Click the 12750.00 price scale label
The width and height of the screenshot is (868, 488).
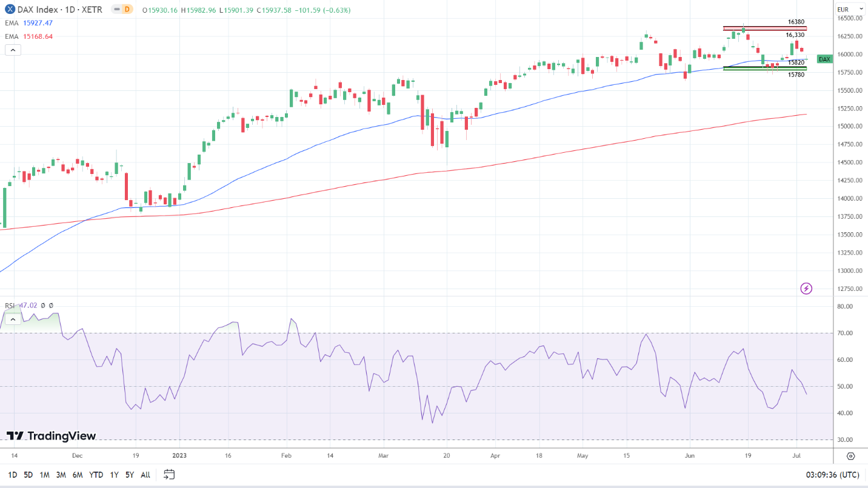850,289
